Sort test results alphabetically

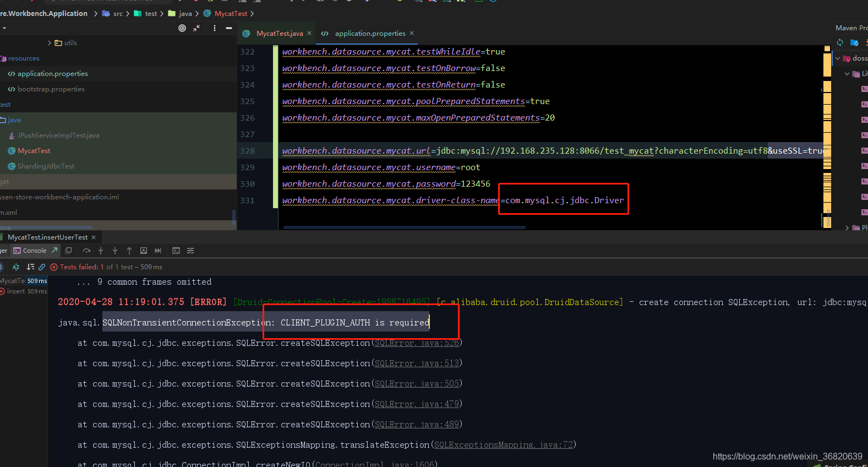click(x=16, y=267)
